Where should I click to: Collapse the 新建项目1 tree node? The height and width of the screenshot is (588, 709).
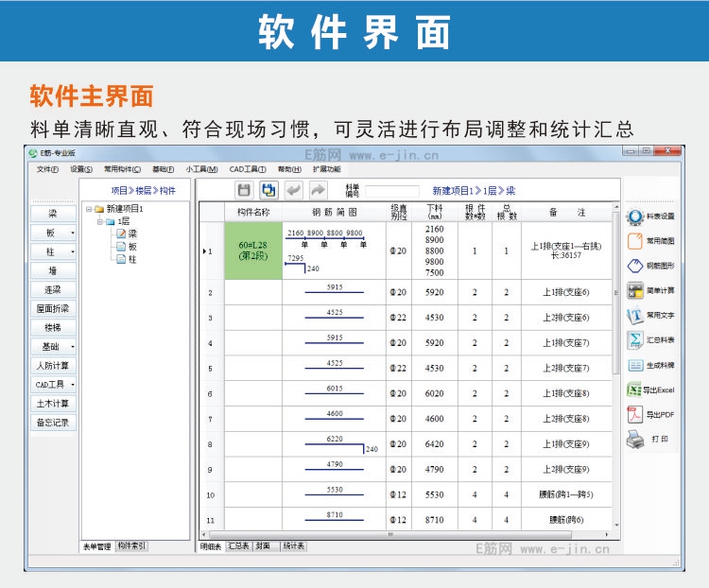89,209
